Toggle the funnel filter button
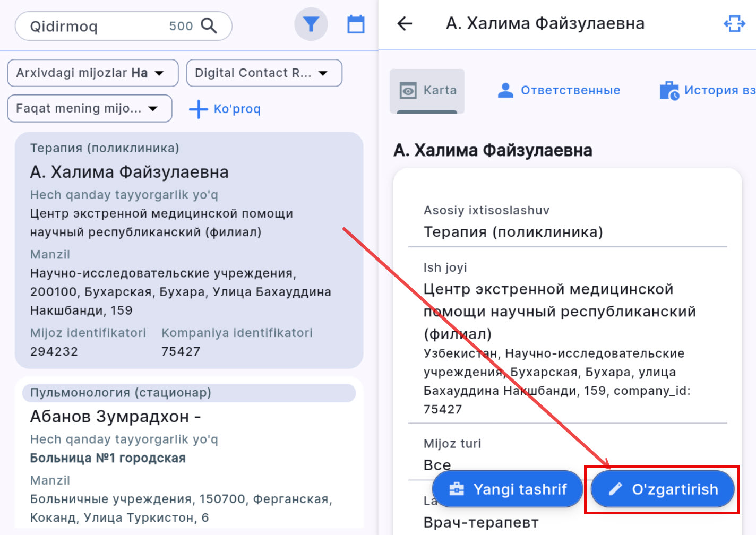The width and height of the screenshot is (756, 535). click(x=311, y=24)
